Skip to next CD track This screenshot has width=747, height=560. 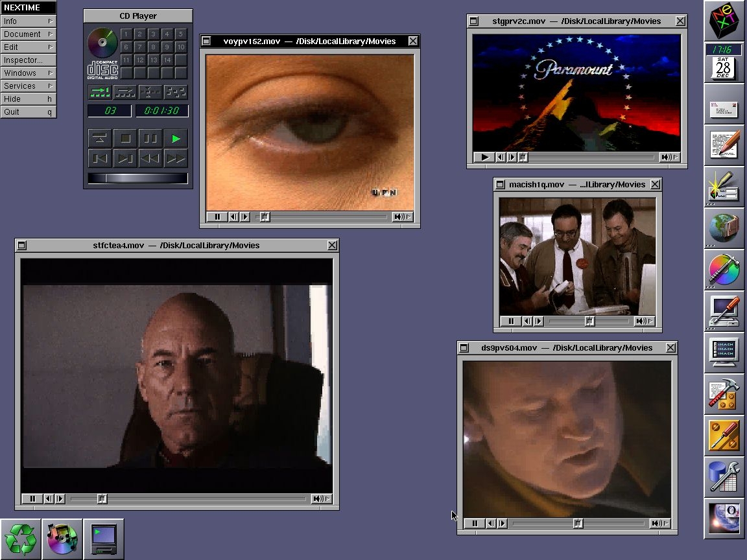pyautogui.click(x=125, y=158)
